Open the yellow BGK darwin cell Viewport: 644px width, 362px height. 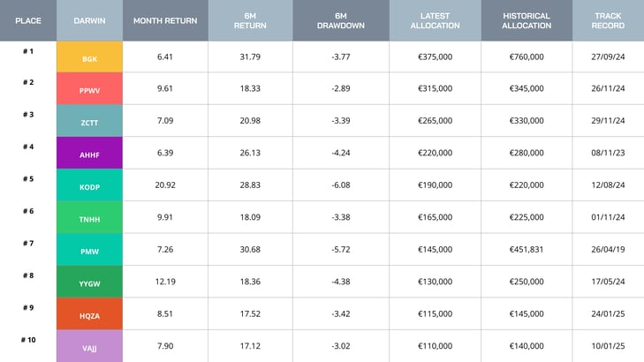pyautogui.click(x=89, y=57)
